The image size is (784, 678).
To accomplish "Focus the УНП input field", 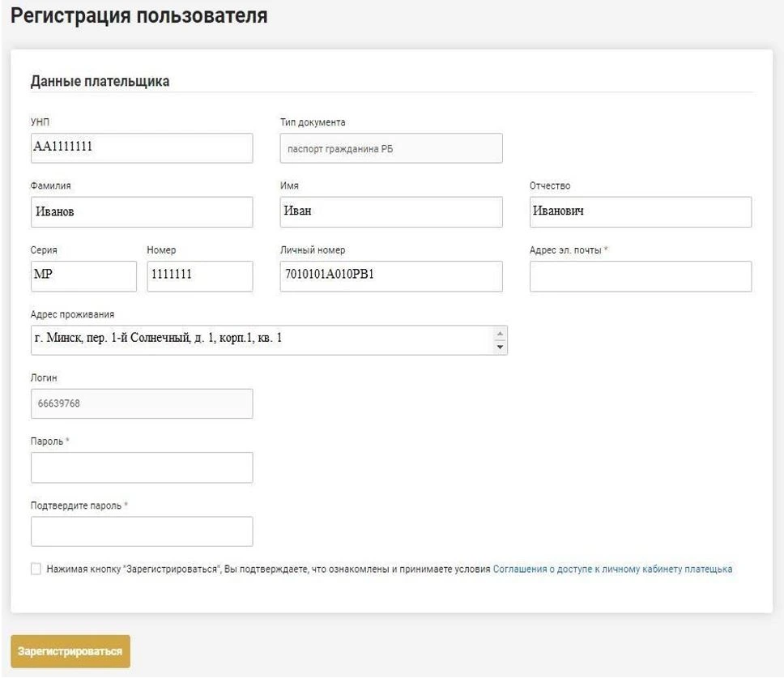I will pos(142,148).
